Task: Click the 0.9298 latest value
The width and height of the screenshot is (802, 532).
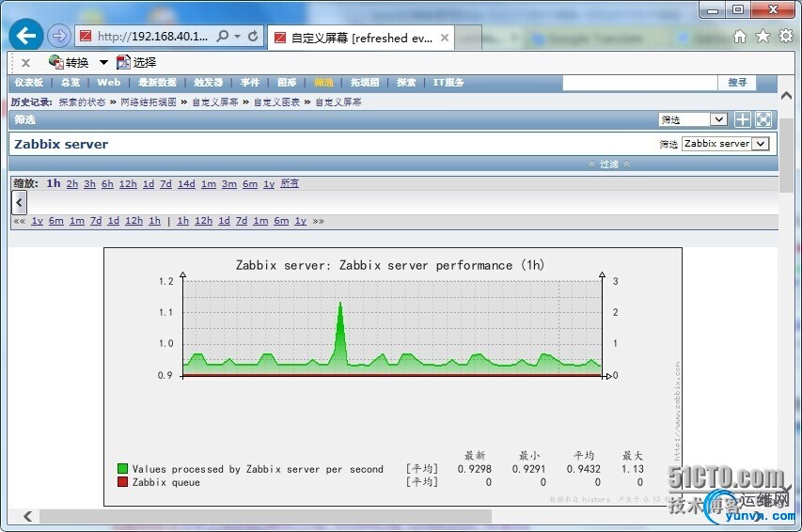Action: 474,469
